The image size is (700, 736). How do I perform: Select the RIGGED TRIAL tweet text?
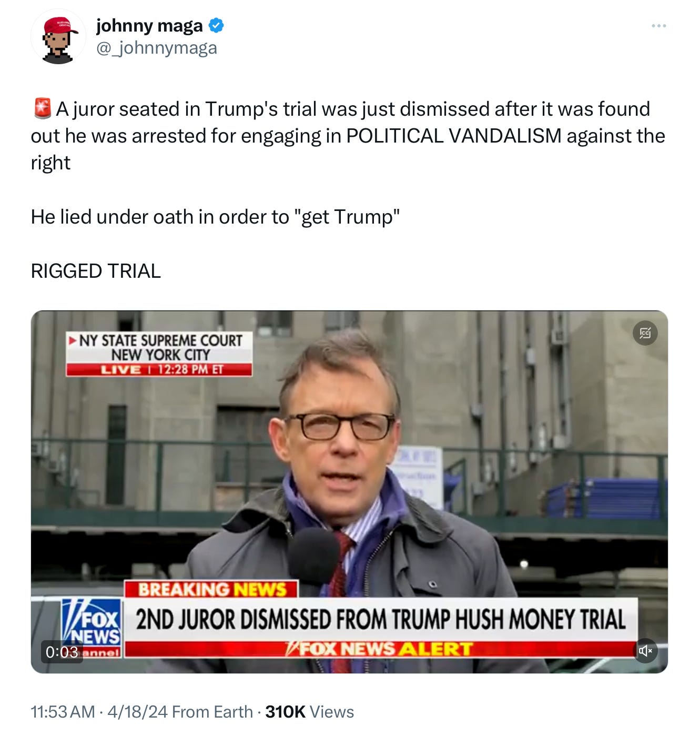pyautogui.click(x=96, y=271)
